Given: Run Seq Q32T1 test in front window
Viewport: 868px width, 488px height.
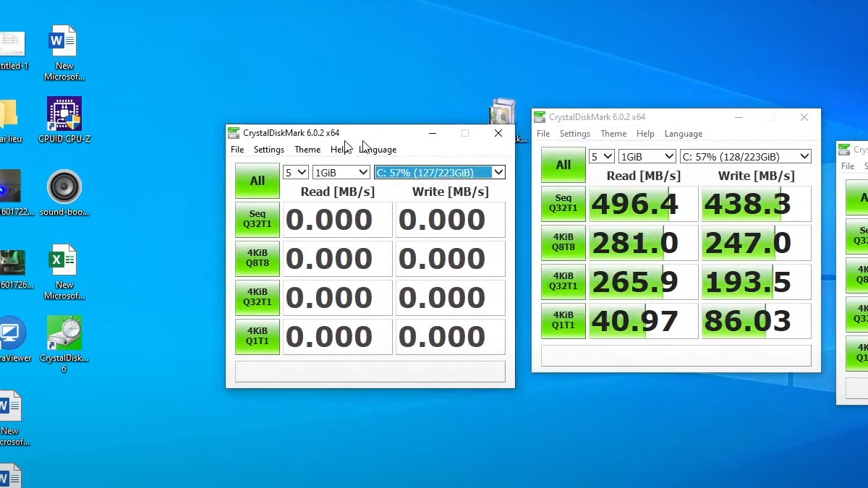Looking at the screenshot, I should pyautogui.click(x=258, y=219).
